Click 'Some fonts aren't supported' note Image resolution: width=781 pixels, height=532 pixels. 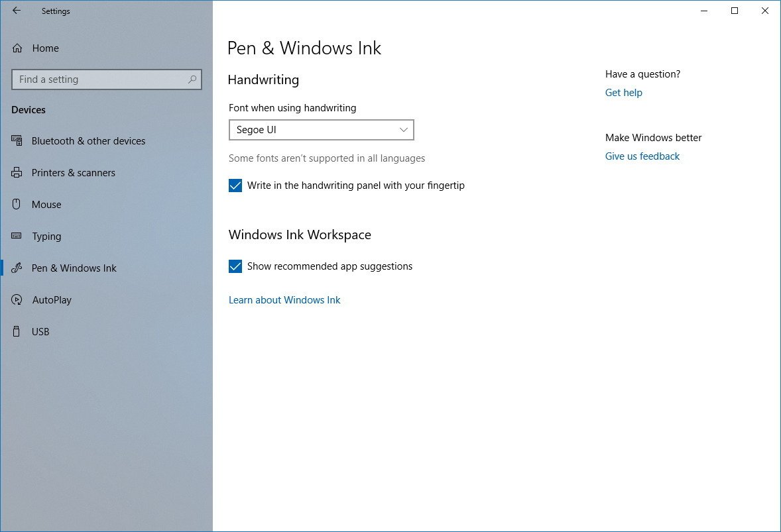pyautogui.click(x=327, y=158)
